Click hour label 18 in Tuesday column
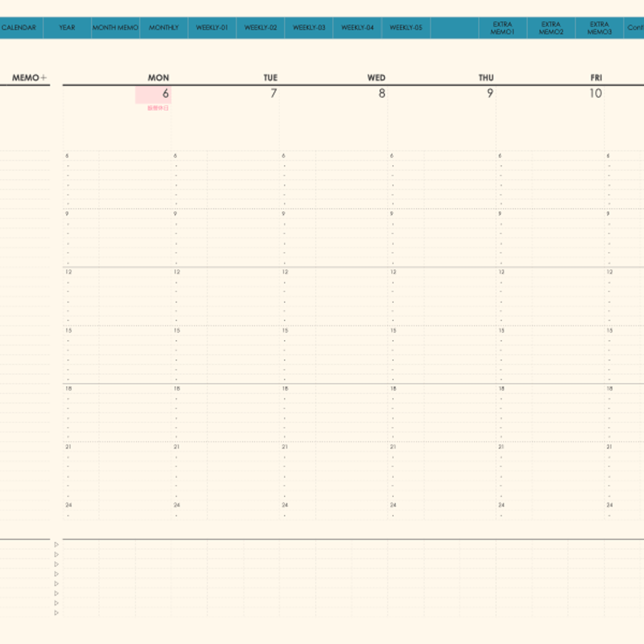The image size is (644, 644). pyautogui.click(x=177, y=388)
